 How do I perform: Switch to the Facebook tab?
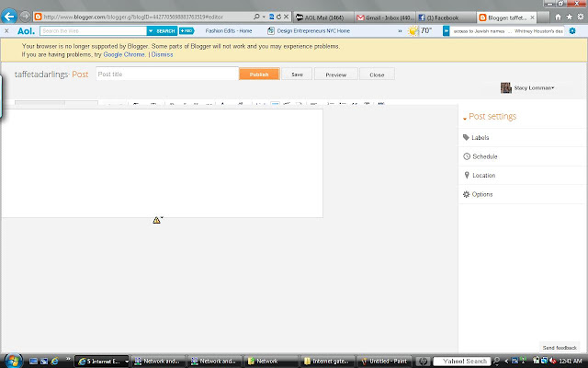(446, 17)
